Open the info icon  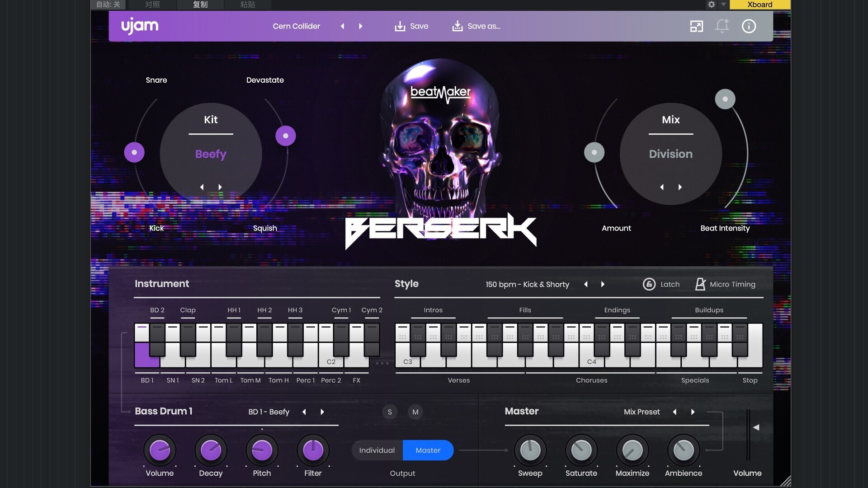coord(749,26)
